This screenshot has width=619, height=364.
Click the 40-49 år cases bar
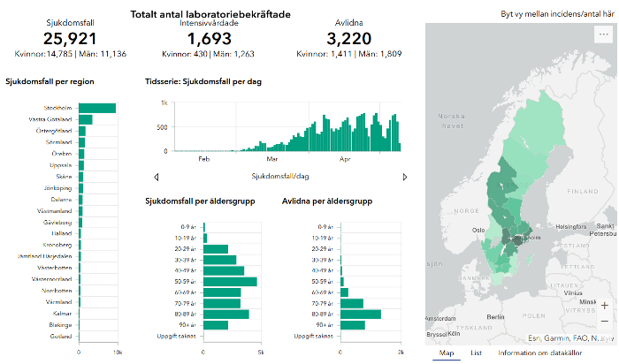click(x=224, y=271)
